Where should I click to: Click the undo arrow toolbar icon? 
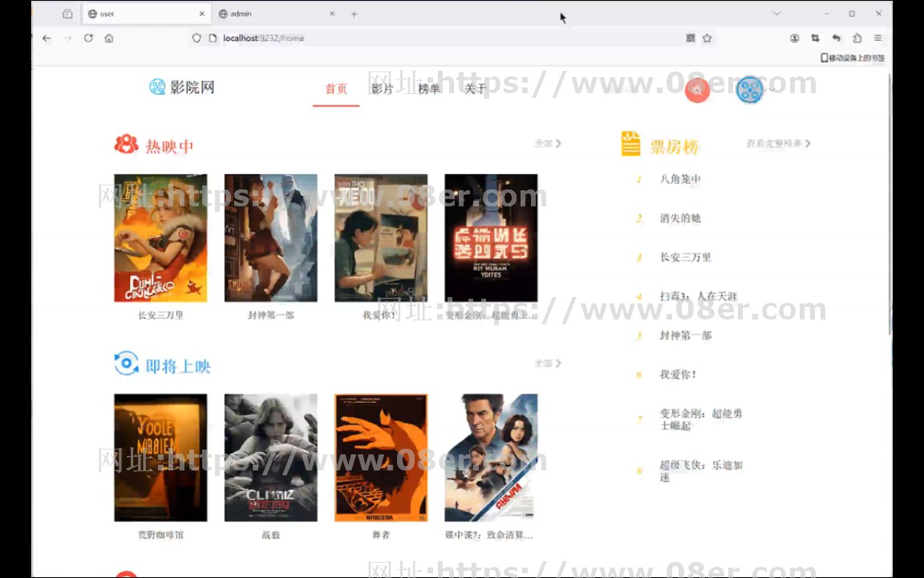837,39
